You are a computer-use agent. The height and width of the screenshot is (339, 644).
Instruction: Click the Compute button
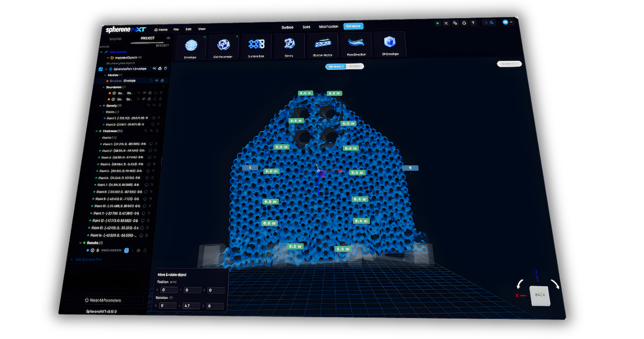(353, 26)
